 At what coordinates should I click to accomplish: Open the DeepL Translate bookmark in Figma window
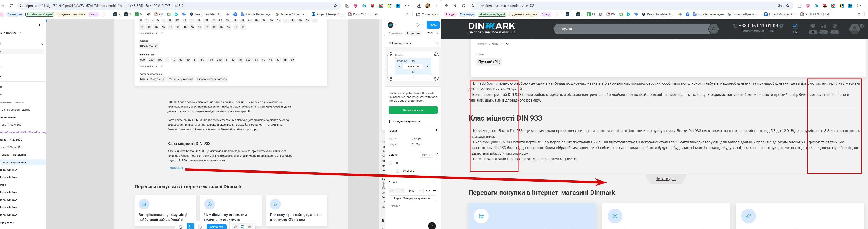(205, 15)
